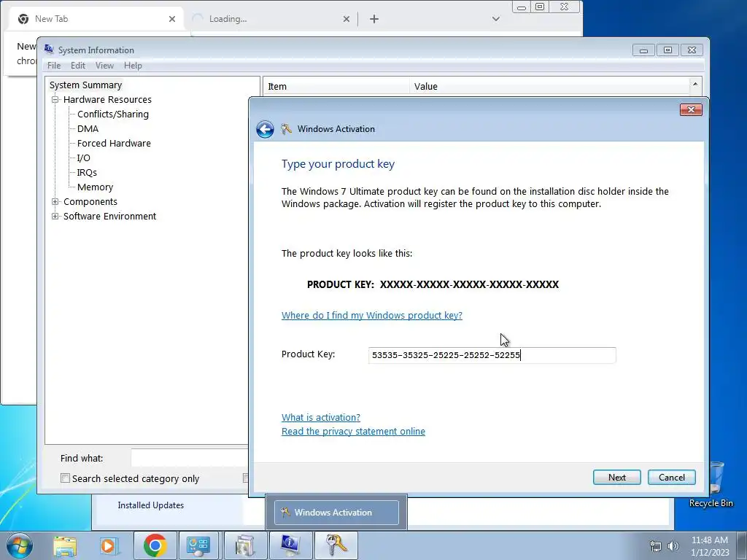The width and height of the screenshot is (747, 560).
Task: Open the Recycle Bin on desktop
Action: click(711, 484)
